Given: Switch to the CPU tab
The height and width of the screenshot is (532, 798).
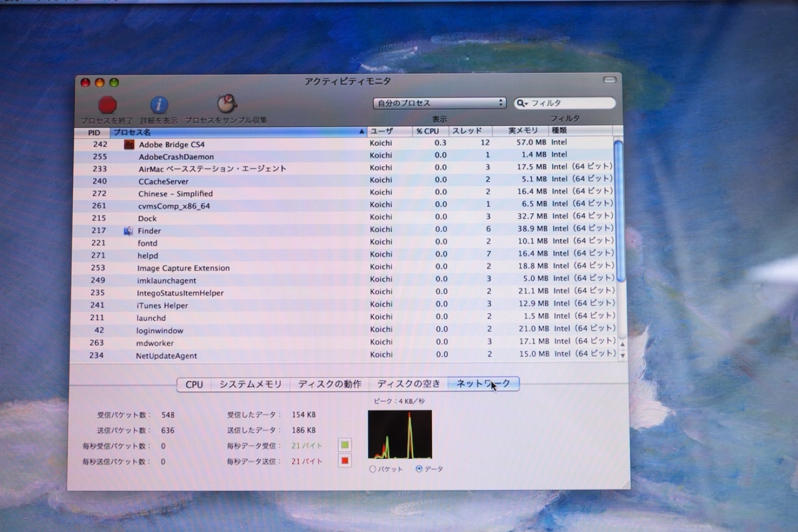Looking at the screenshot, I should click(x=194, y=384).
